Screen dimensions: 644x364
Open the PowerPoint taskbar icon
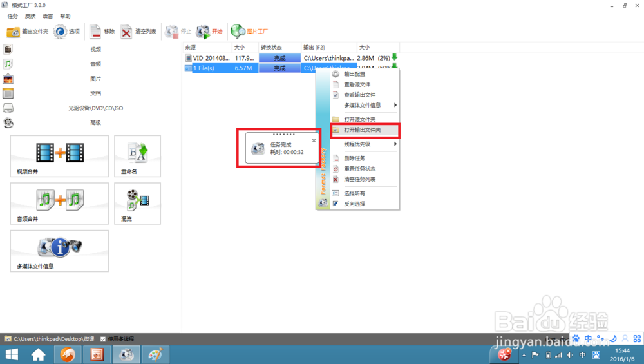click(x=97, y=354)
